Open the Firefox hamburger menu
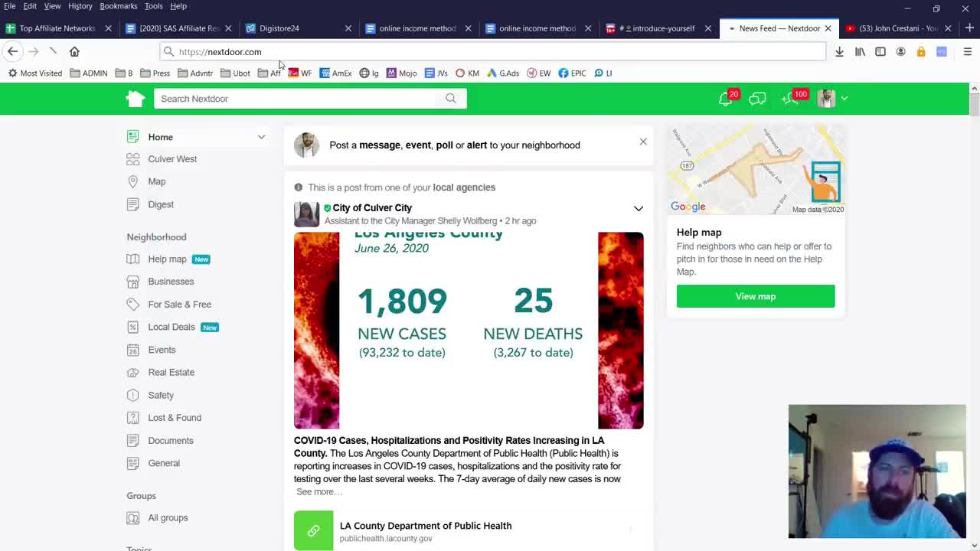Image resolution: width=980 pixels, height=551 pixels. [x=968, y=51]
